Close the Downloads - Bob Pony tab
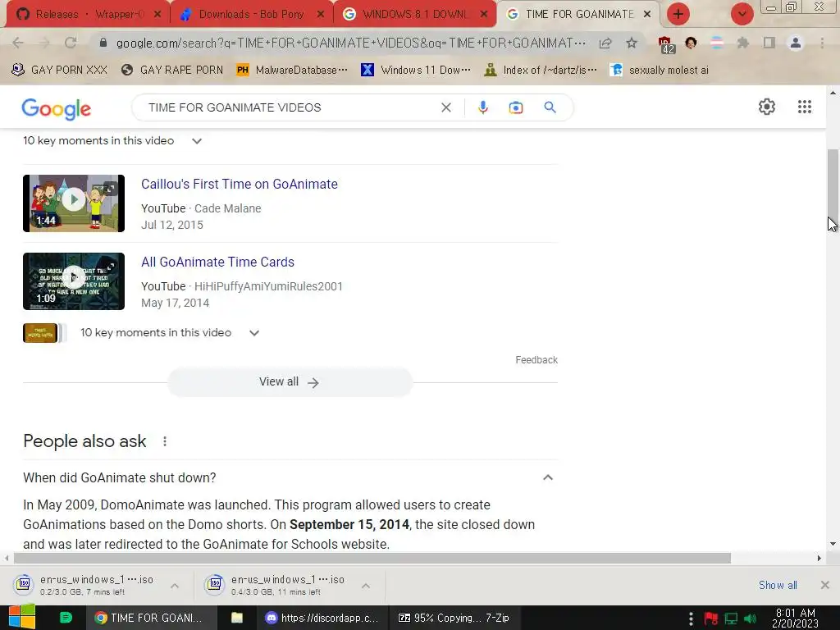 coord(321,14)
